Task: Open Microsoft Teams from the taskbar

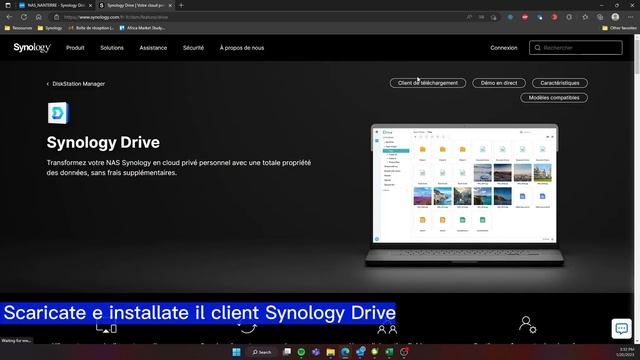Action: tap(316, 352)
